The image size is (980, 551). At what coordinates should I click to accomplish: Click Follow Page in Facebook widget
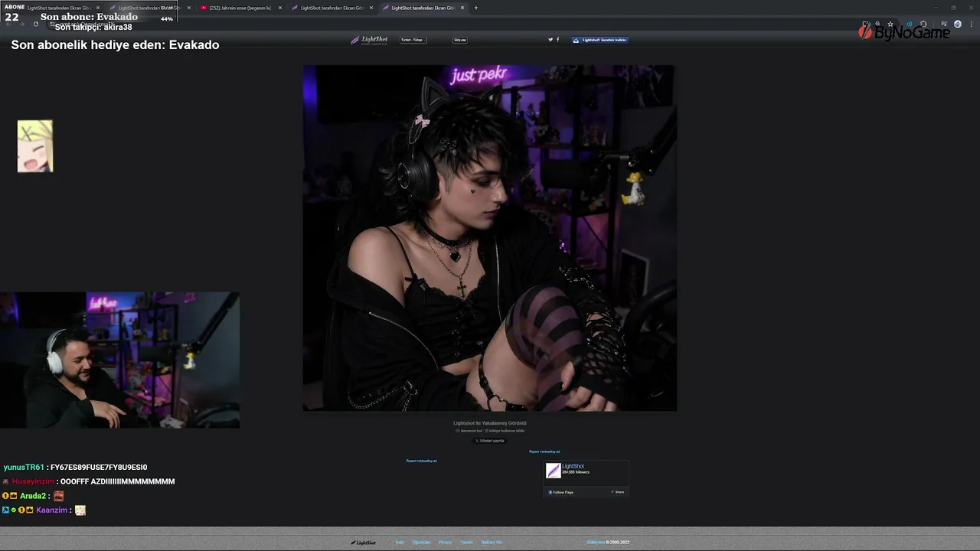561,492
